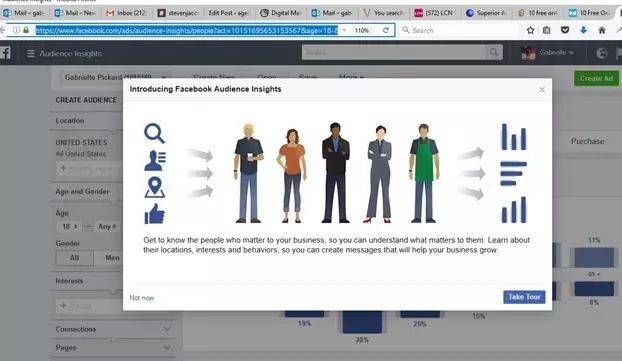
Task: Open the maximum age Any selector
Action: click(107, 227)
